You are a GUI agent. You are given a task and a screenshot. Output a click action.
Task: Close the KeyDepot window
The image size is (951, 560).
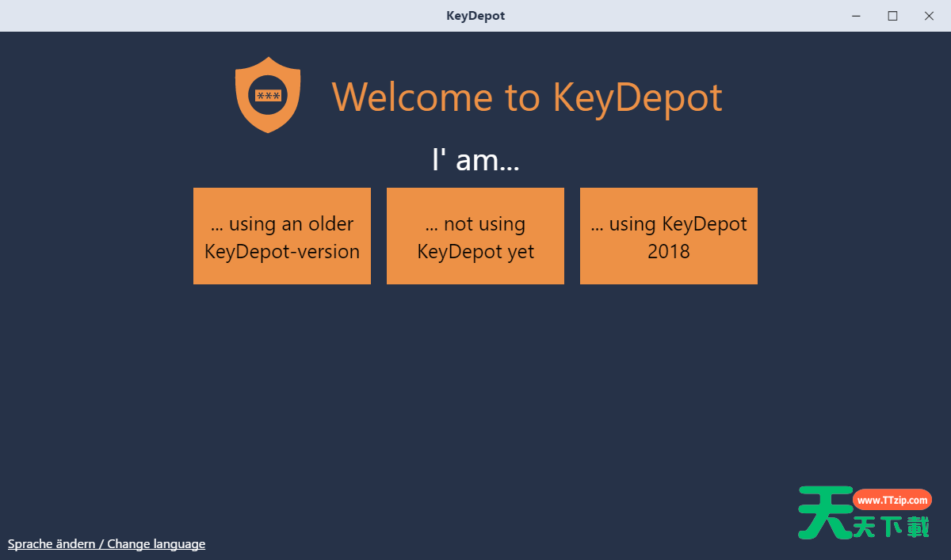tap(930, 16)
